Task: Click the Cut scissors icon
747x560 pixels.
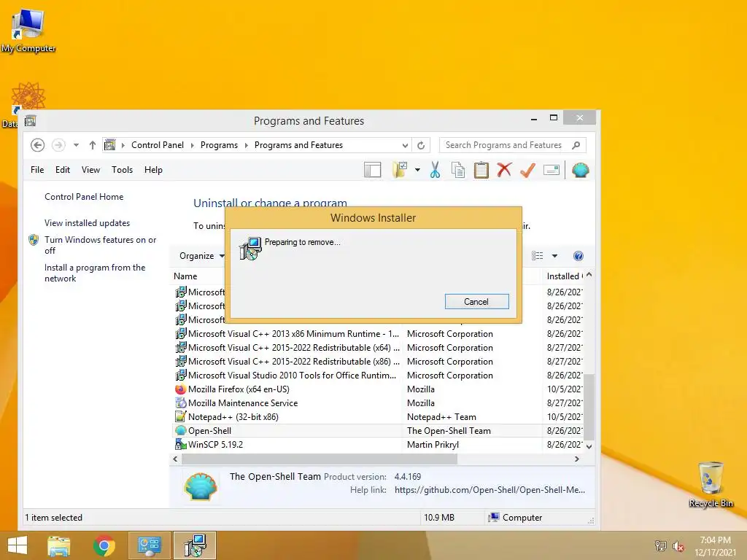Action: coord(435,170)
